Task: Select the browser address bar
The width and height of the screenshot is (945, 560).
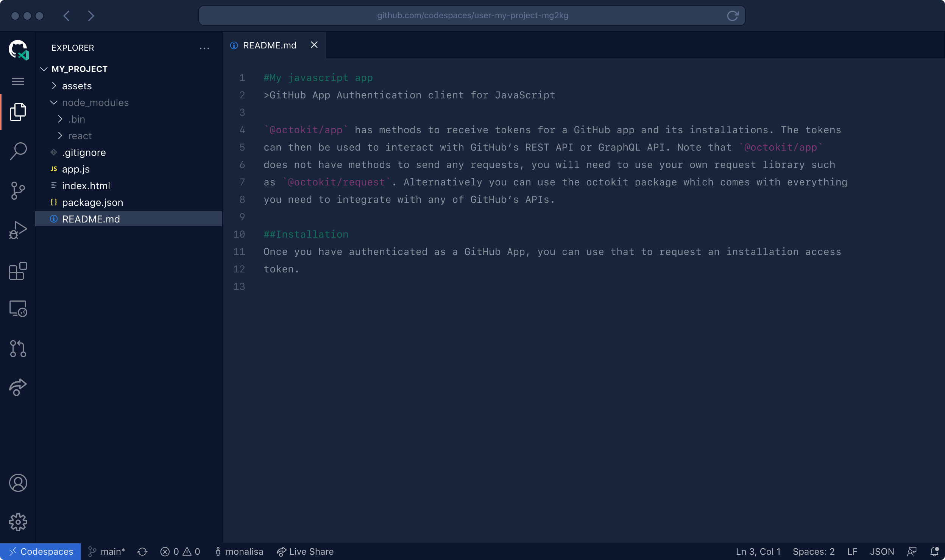Action: [x=472, y=16]
